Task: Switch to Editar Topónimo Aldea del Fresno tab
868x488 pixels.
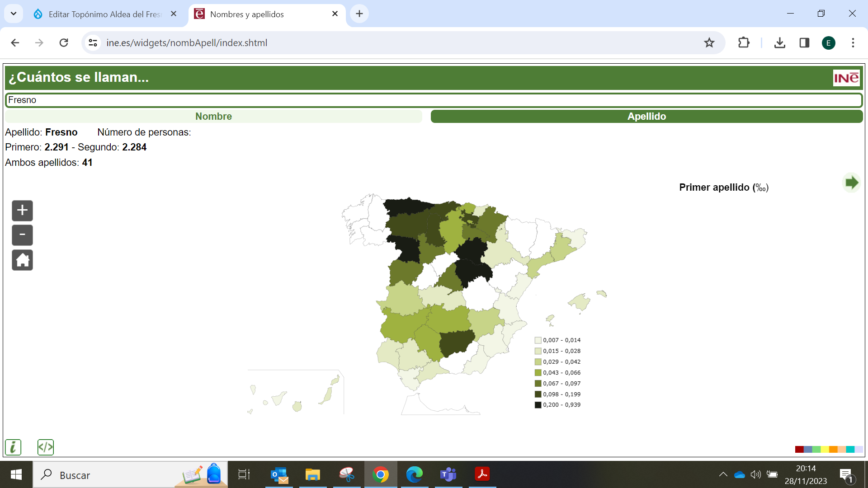Action: tap(105, 14)
